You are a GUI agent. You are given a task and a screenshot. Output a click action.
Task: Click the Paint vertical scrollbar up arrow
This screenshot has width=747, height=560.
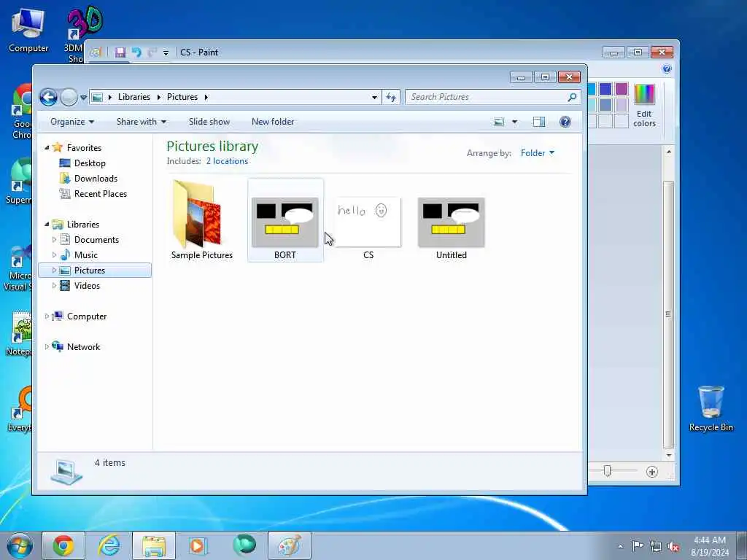(x=669, y=152)
